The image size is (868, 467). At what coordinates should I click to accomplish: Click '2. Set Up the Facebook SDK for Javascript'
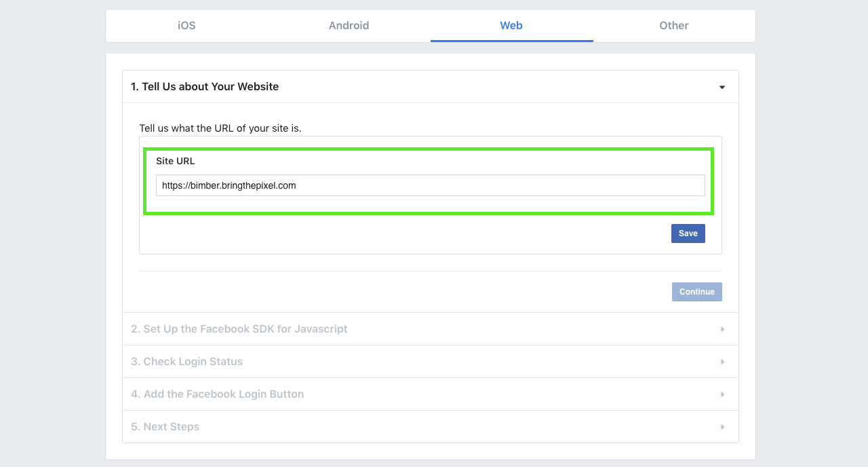(239, 329)
